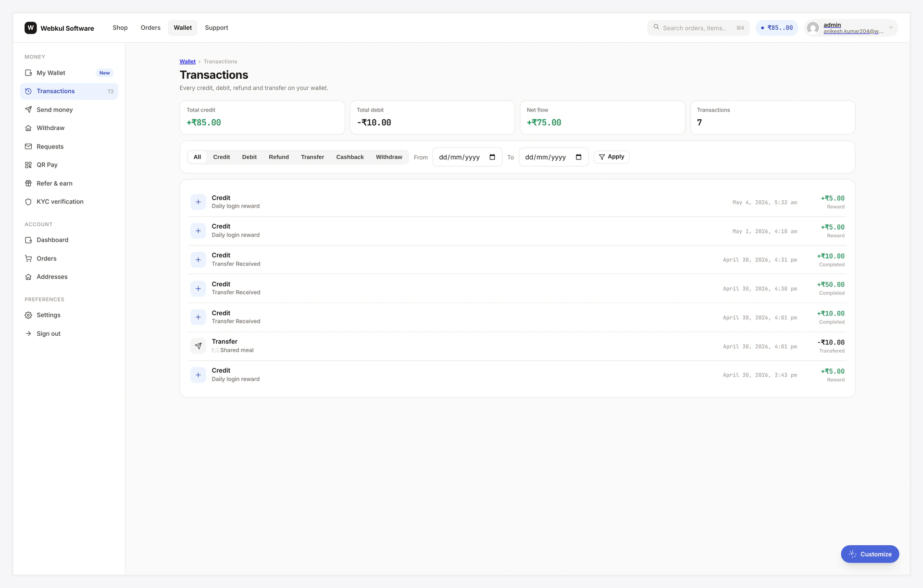
Task: Click the Dashboard icon in sidebar
Action: click(x=28, y=240)
